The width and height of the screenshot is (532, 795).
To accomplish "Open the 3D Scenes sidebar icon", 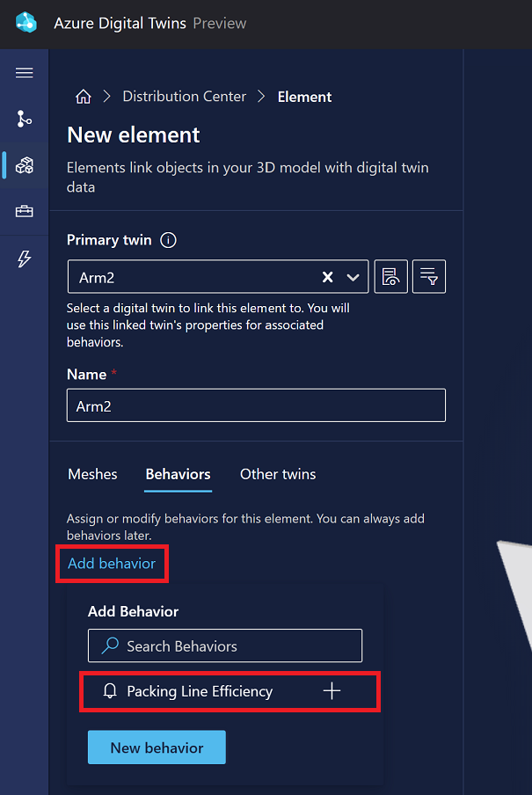I will tap(25, 165).
